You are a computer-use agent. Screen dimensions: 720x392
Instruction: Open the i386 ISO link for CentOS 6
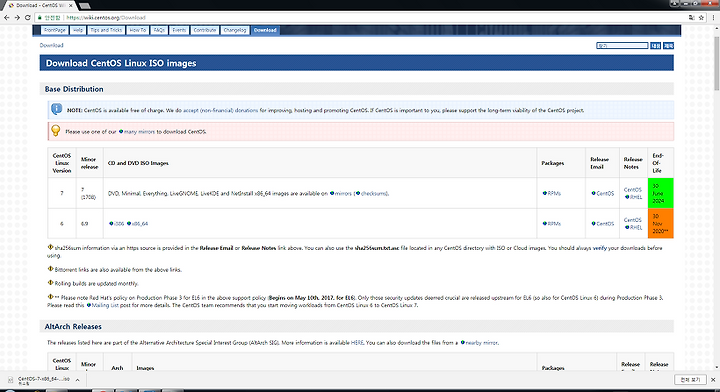(x=117, y=224)
